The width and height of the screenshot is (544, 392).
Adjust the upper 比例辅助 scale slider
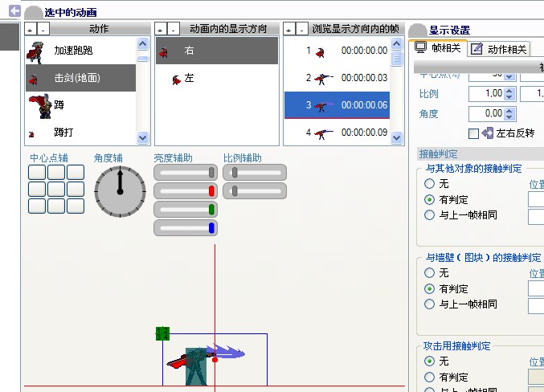(x=255, y=173)
